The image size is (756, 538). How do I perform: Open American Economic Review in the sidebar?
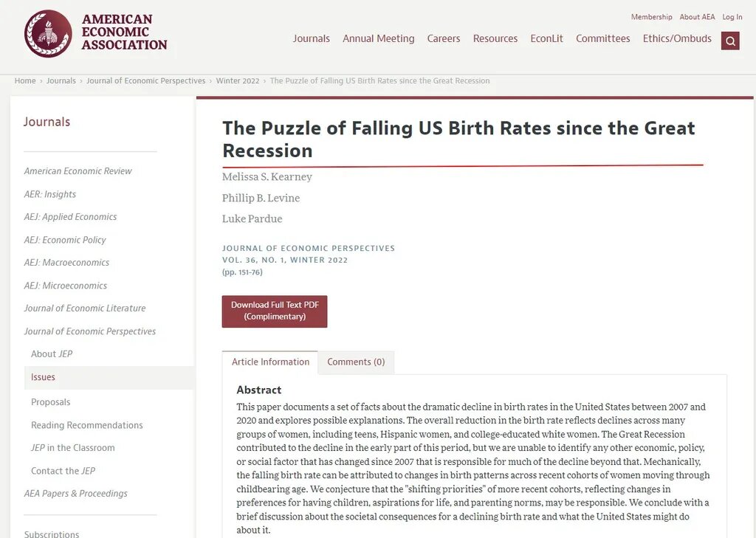click(78, 171)
